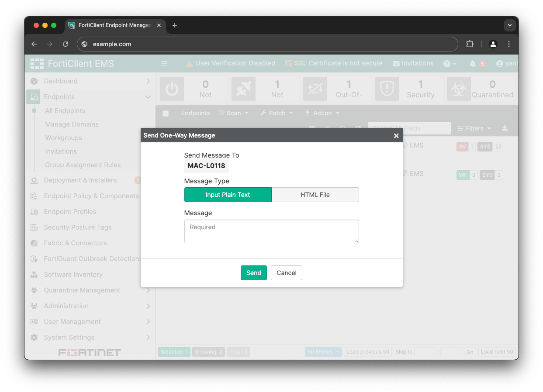Open the Action dropdown menu
543x392 pixels.
tap(322, 113)
